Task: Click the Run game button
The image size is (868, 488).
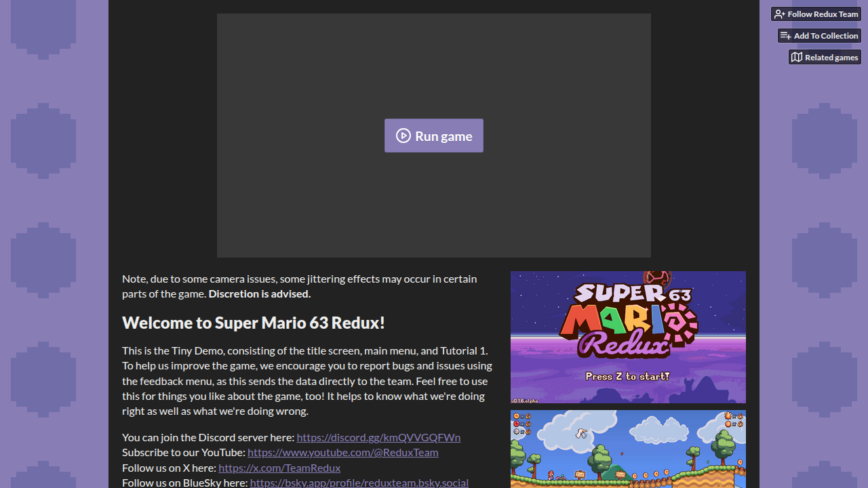Action: pos(434,136)
